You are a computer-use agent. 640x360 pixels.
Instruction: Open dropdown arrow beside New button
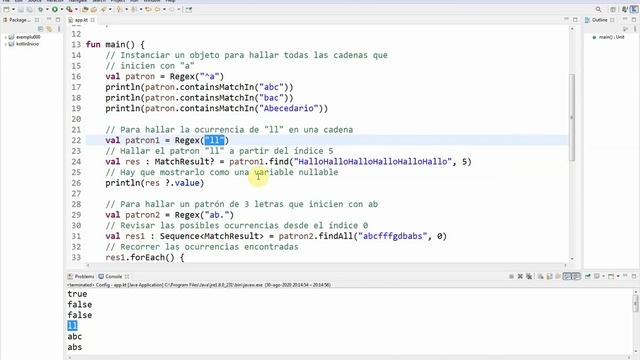point(13,9)
